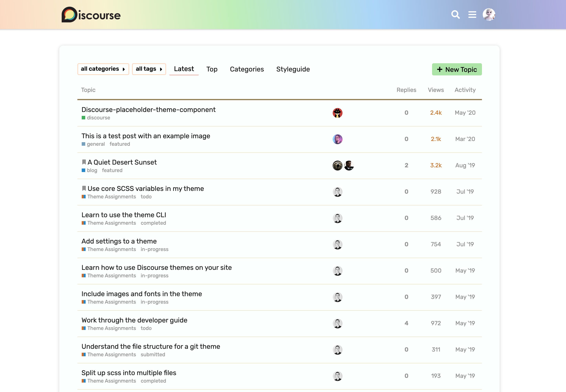Sort topics by the Activity column header
The height and width of the screenshot is (392, 566).
[465, 90]
